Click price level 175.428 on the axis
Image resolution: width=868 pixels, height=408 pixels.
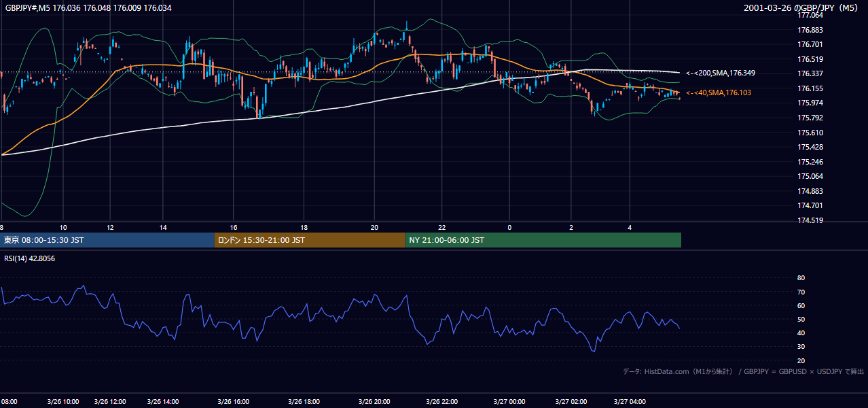point(810,147)
